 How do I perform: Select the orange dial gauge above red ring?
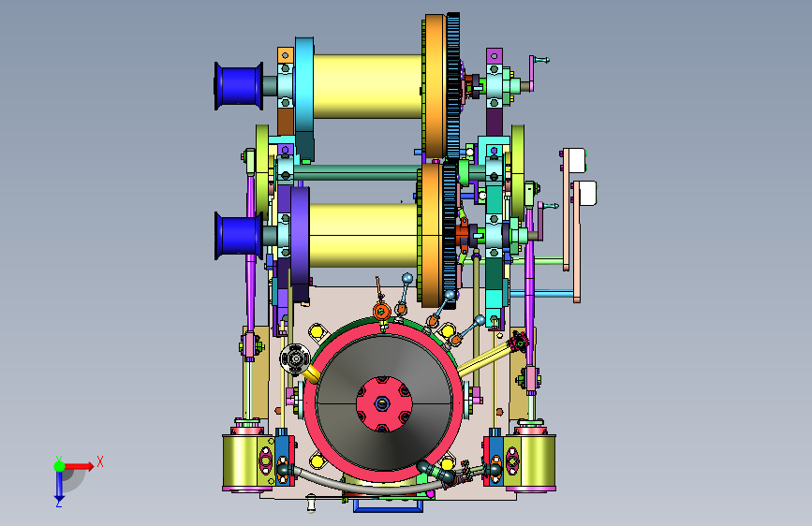(382, 312)
